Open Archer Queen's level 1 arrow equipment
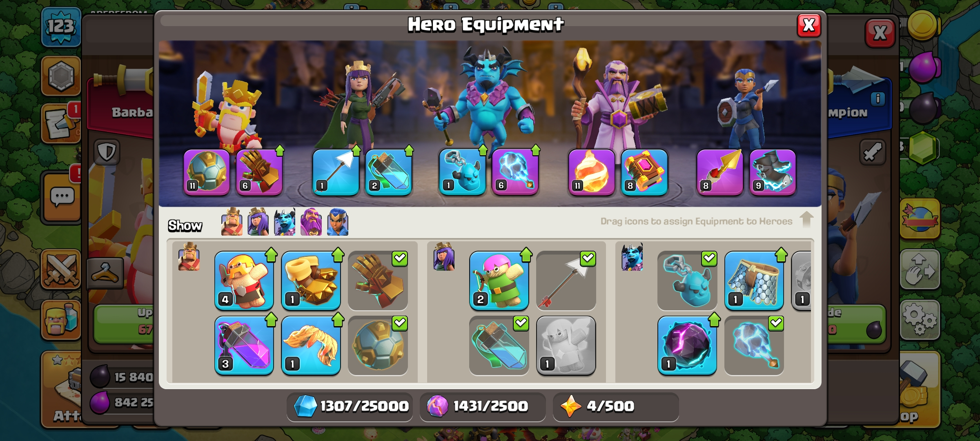Image resolution: width=980 pixels, height=441 pixels. (x=336, y=172)
